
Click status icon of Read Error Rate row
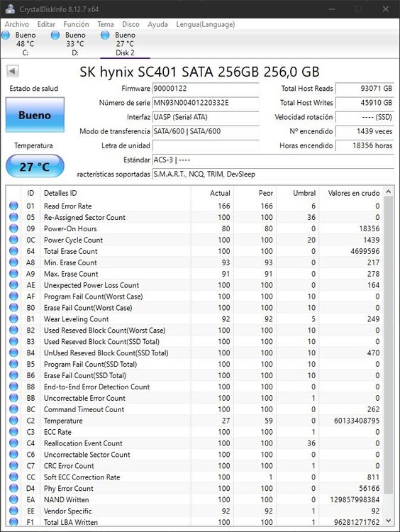point(13,206)
